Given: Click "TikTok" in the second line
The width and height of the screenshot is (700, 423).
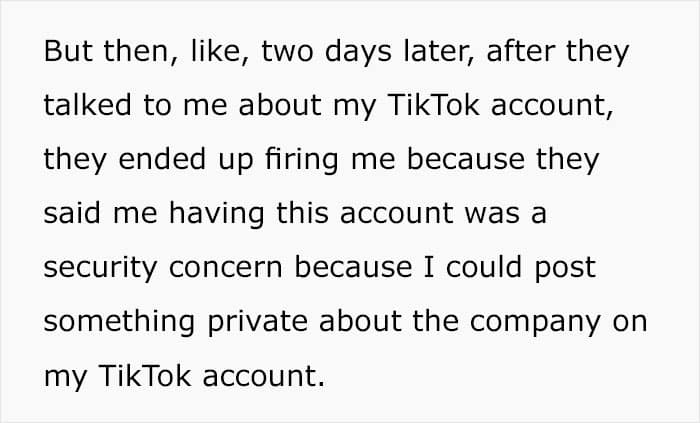Looking at the screenshot, I should click(x=433, y=105).
